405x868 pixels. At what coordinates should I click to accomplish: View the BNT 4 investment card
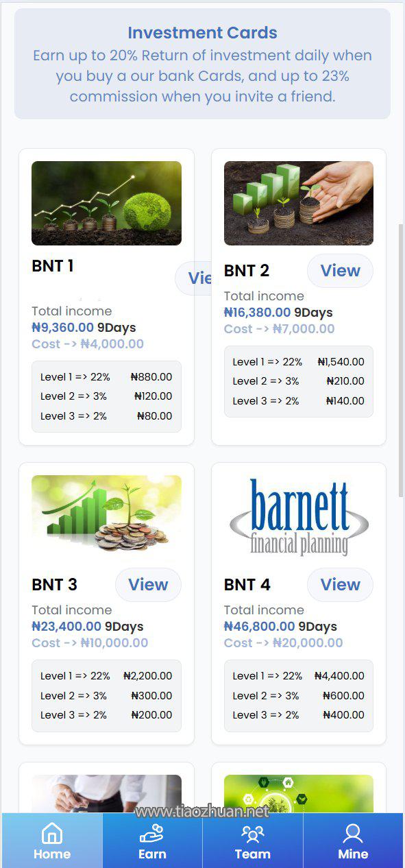pos(340,585)
